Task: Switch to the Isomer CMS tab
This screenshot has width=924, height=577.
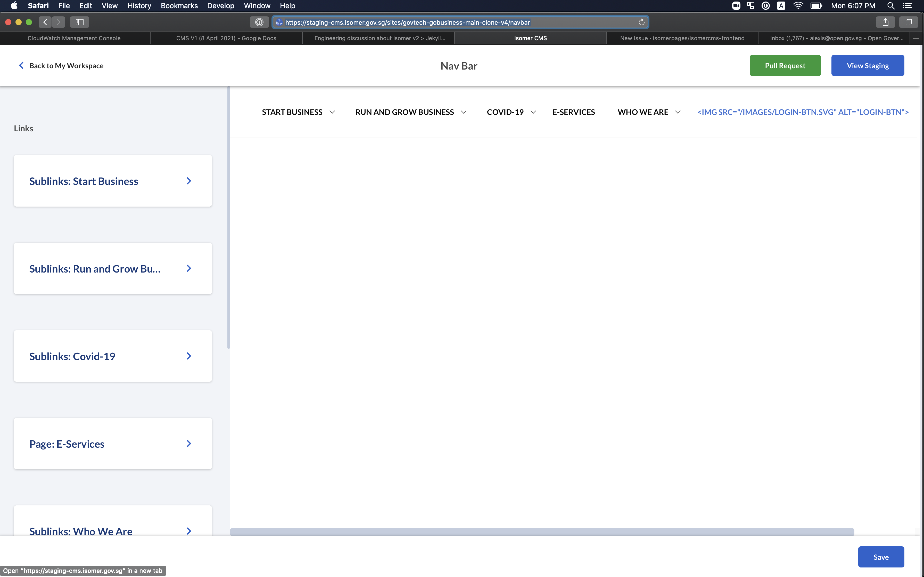Action: (530, 38)
